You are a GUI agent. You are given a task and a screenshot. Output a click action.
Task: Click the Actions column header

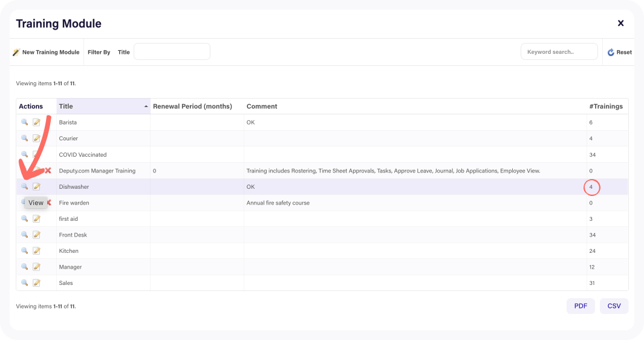coord(31,106)
